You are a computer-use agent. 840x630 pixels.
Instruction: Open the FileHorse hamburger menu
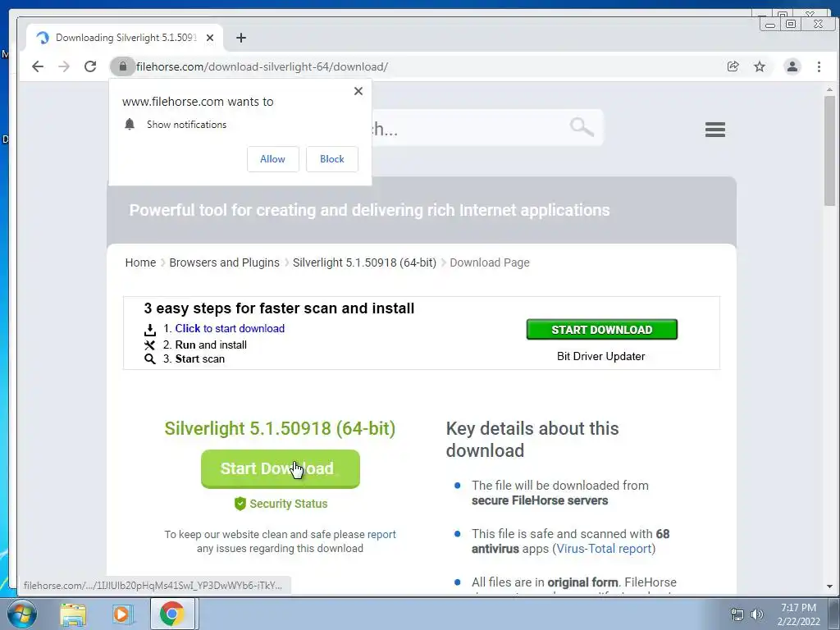[715, 129]
